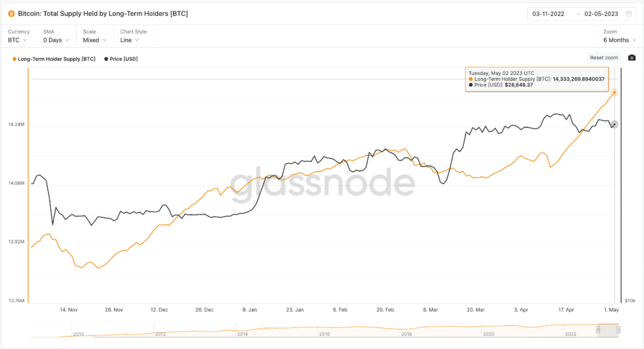Image resolution: width=644 pixels, height=349 pixels.
Task: Click the date range arrow separator
Action: click(x=577, y=14)
